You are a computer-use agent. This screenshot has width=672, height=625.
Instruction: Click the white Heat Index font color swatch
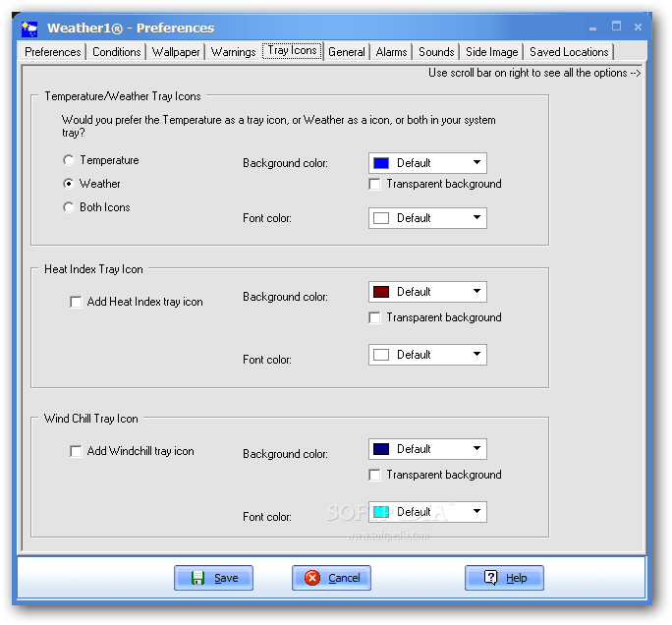click(381, 355)
